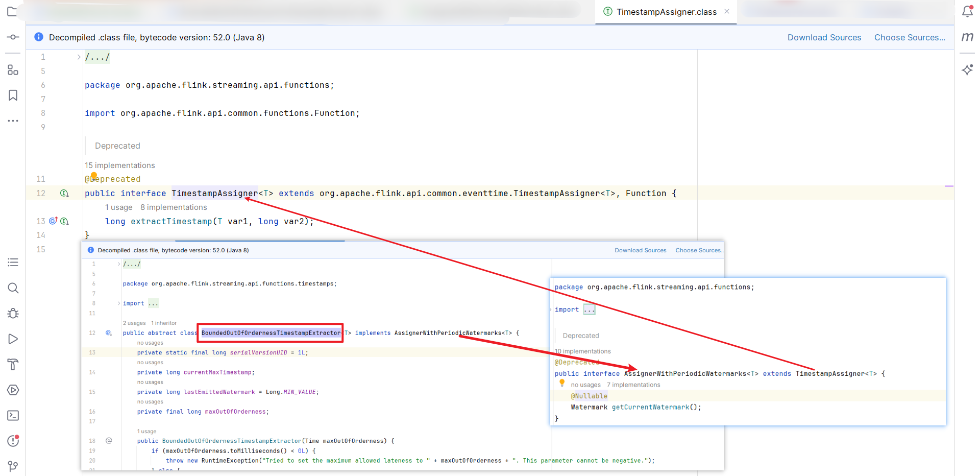This screenshot has width=980, height=476.
Task: Click the 7 implementations hint in the popup
Action: pyautogui.click(x=633, y=385)
